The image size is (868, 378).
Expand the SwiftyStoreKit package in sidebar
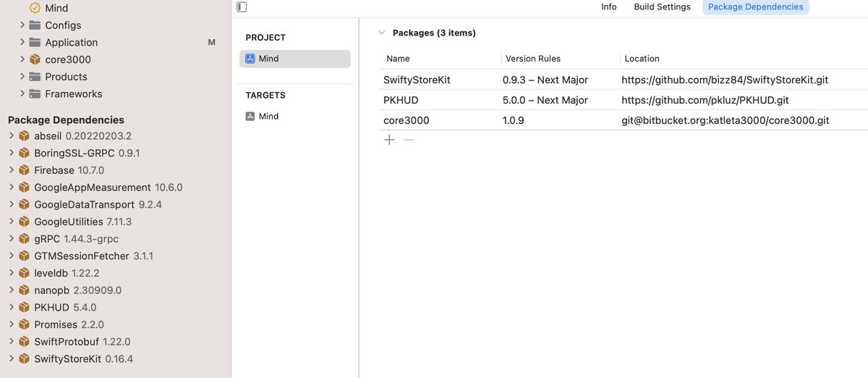click(x=12, y=358)
